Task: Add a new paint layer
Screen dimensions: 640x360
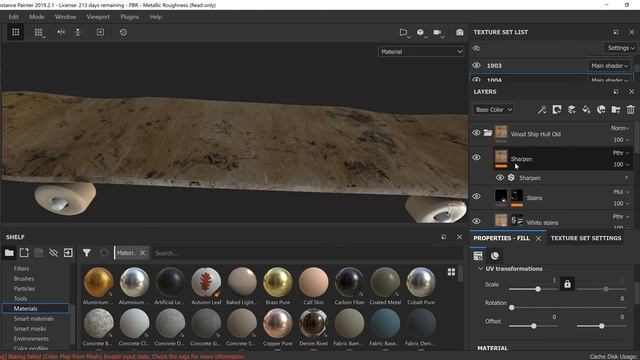Action: (571, 109)
